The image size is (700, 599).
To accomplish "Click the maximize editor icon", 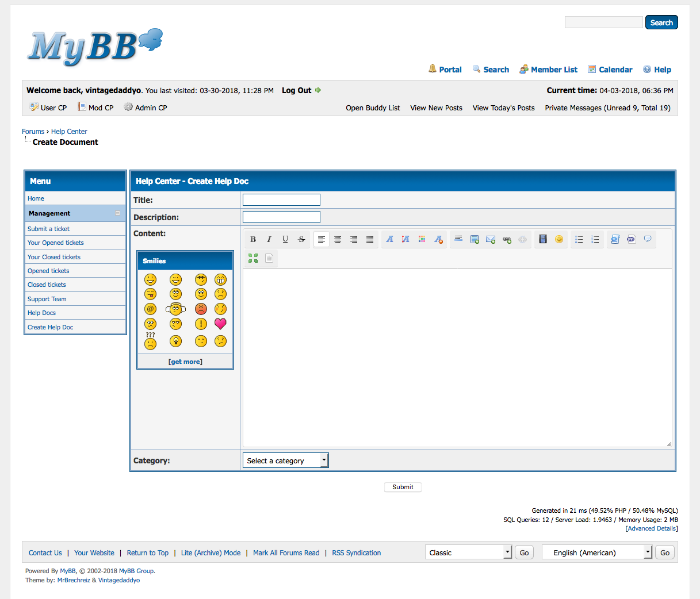I will pos(253,258).
